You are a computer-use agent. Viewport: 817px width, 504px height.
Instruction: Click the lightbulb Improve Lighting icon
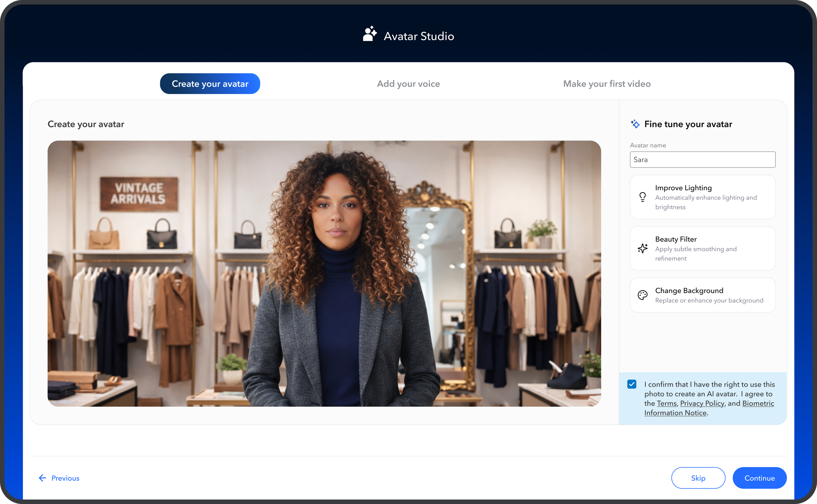coord(642,197)
